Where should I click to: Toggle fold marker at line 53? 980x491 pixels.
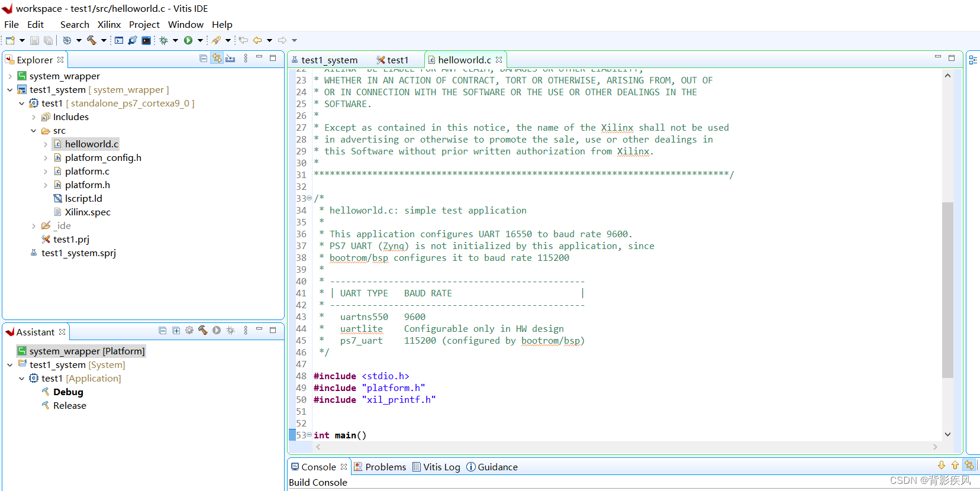pos(310,435)
